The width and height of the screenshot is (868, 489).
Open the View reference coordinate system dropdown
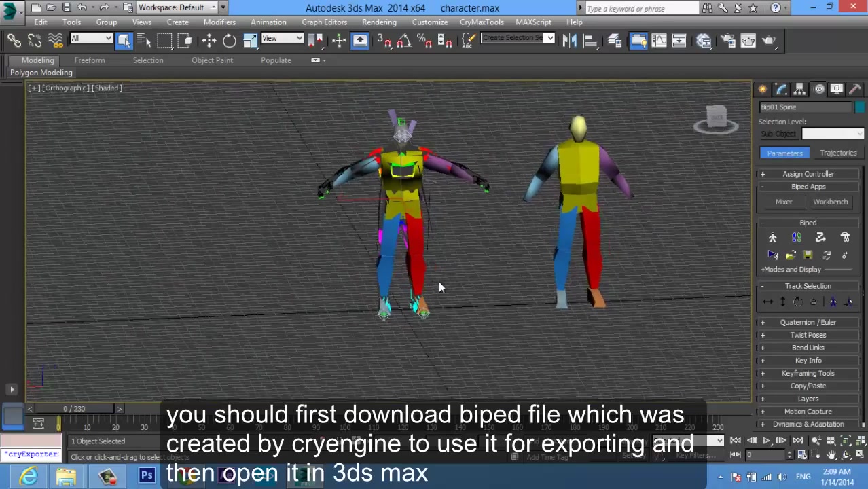click(x=281, y=38)
